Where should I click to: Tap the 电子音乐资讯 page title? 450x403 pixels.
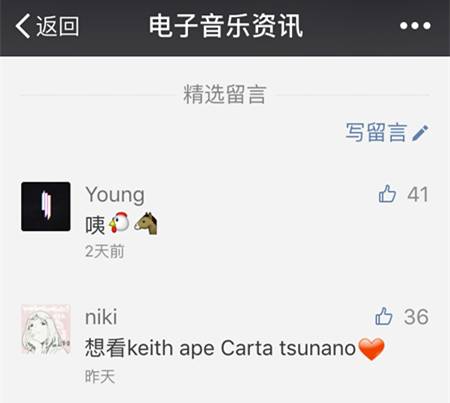(226, 26)
